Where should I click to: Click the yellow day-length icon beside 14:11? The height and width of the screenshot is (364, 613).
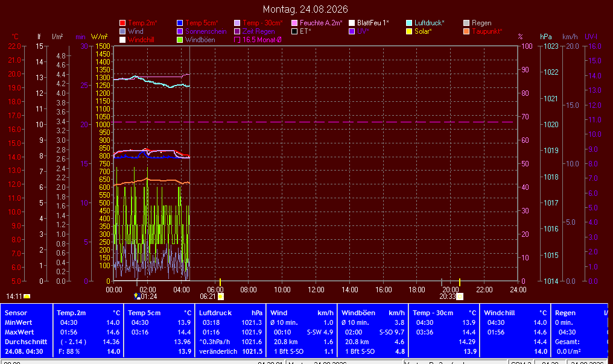tap(27, 297)
